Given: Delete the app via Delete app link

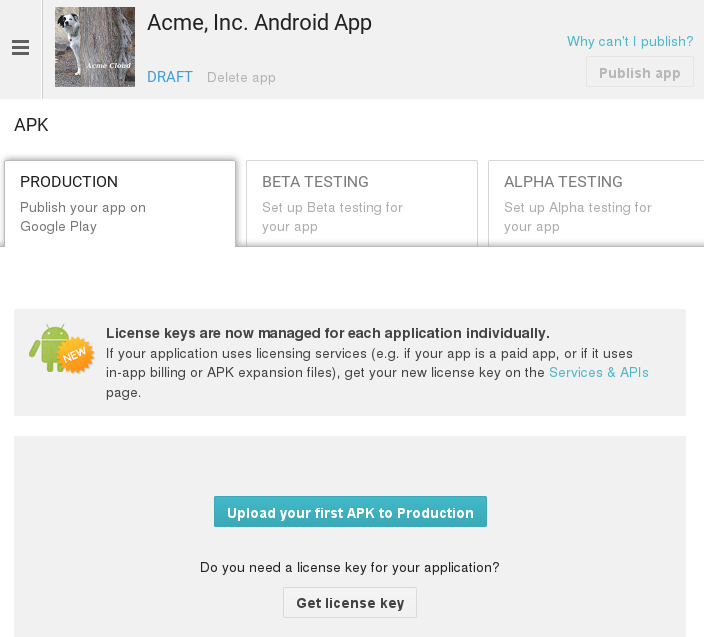Looking at the screenshot, I should (x=241, y=77).
